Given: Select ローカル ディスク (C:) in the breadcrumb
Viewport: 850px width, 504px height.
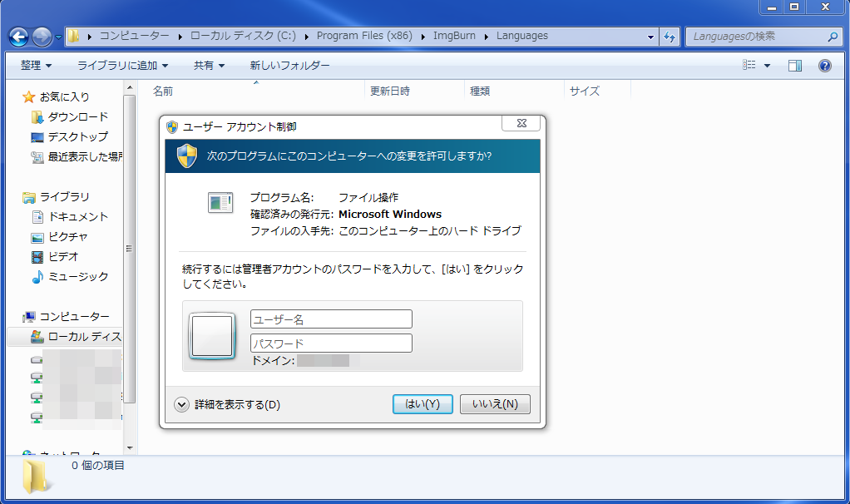Looking at the screenshot, I should click(243, 36).
